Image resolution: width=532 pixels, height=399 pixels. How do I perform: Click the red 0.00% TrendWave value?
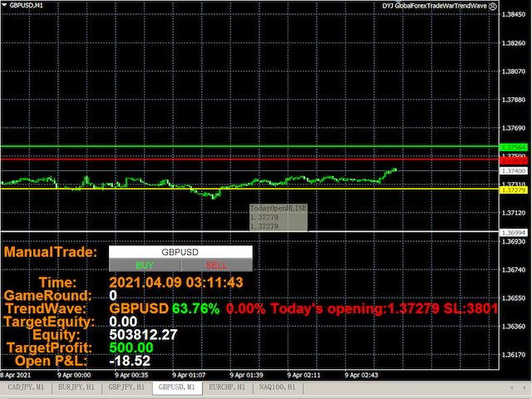(x=246, y=308)
